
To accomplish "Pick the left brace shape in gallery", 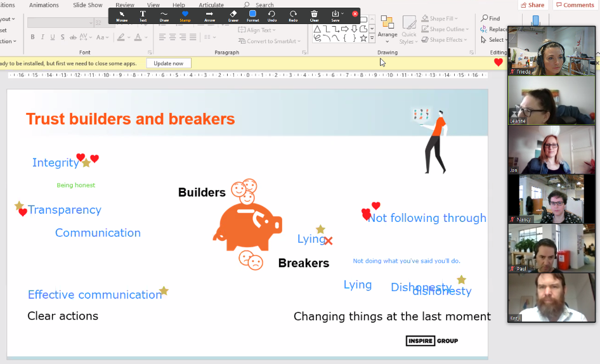I will pos(345,38).
